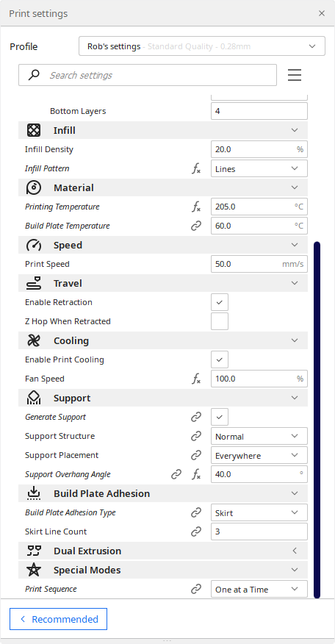Click the Printing Temperature value field
This screenshot has height=644, width=335.
point(259,207)
